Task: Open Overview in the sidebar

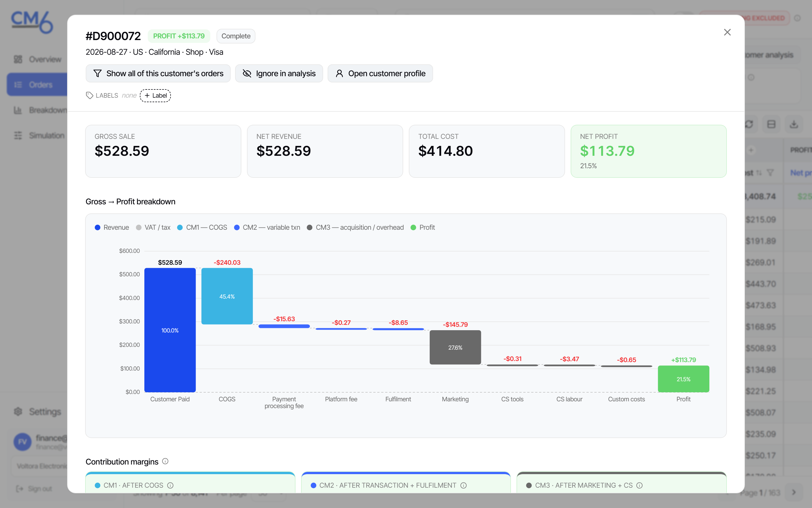Action: click(x=37, y=60)
